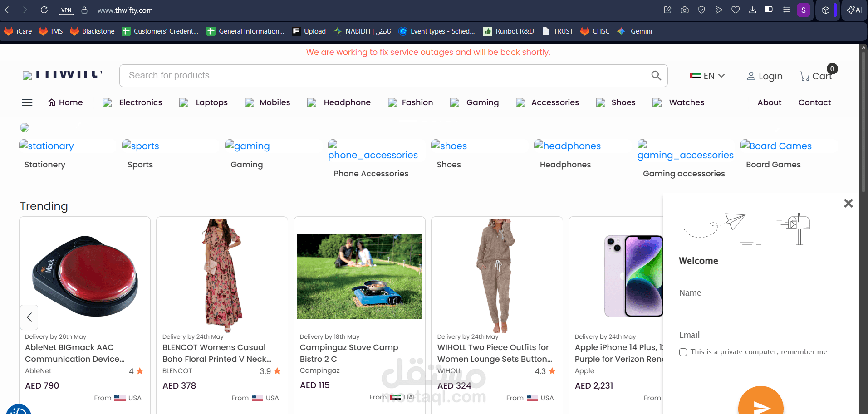Open the Apple iPhone 14 Plus product image

[634, 276]
